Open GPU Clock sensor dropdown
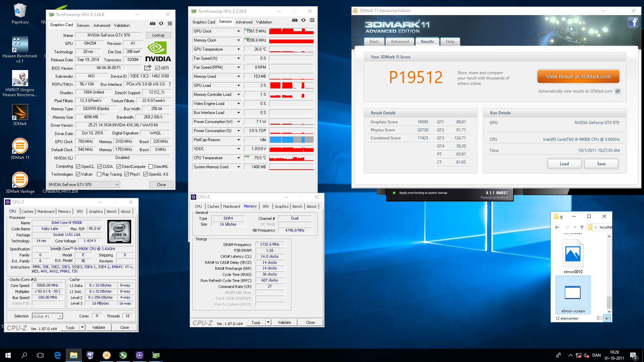This screenshot has width=644, height=362. (x=238, y=31)
